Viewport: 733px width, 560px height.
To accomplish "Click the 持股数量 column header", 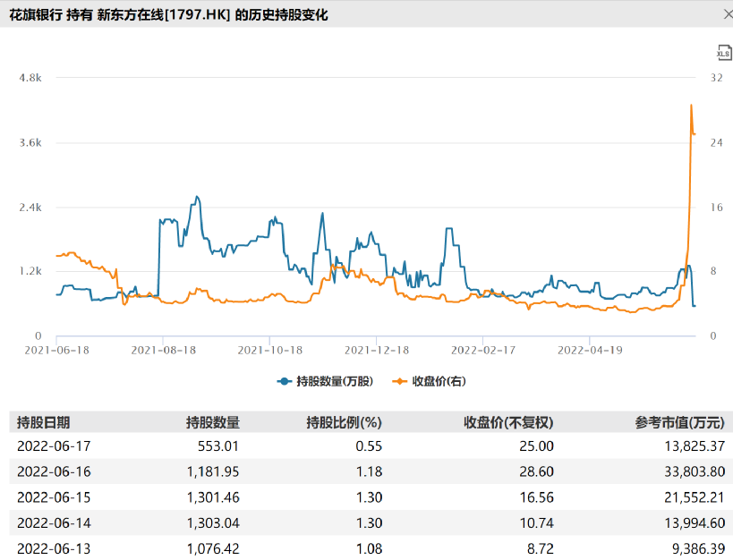I will click(213, 422).
